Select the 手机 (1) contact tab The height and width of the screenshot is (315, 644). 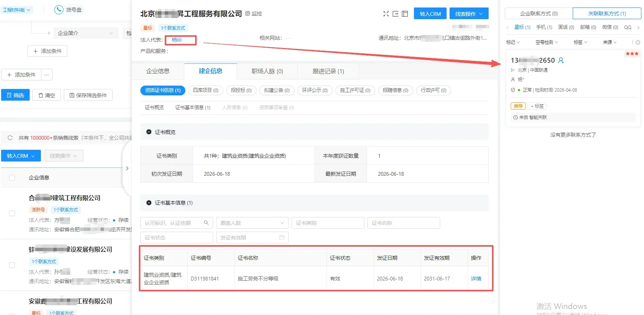point(544,27)
